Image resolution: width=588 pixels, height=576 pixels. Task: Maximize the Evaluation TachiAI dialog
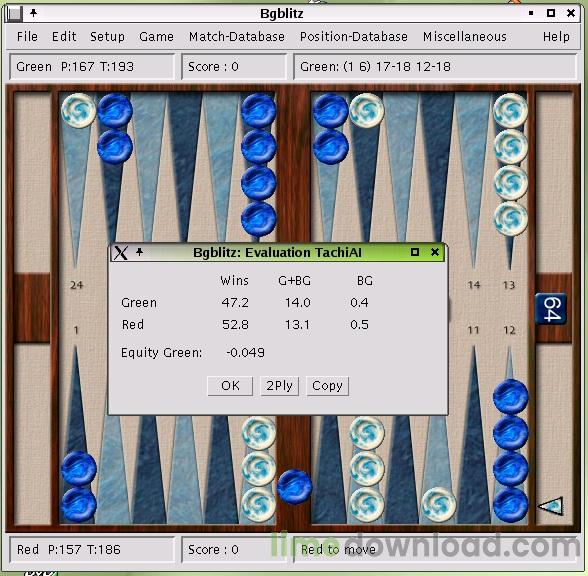415,252
